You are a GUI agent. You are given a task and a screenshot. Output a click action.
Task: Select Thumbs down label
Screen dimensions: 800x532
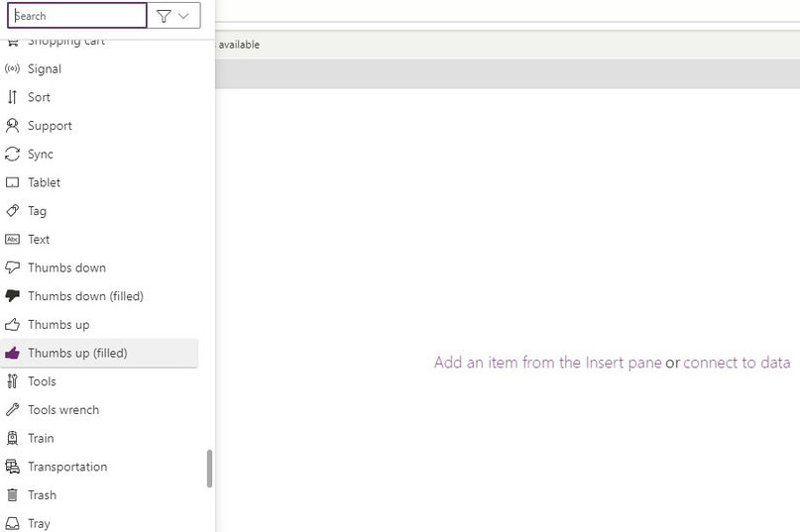coord(66,267)
